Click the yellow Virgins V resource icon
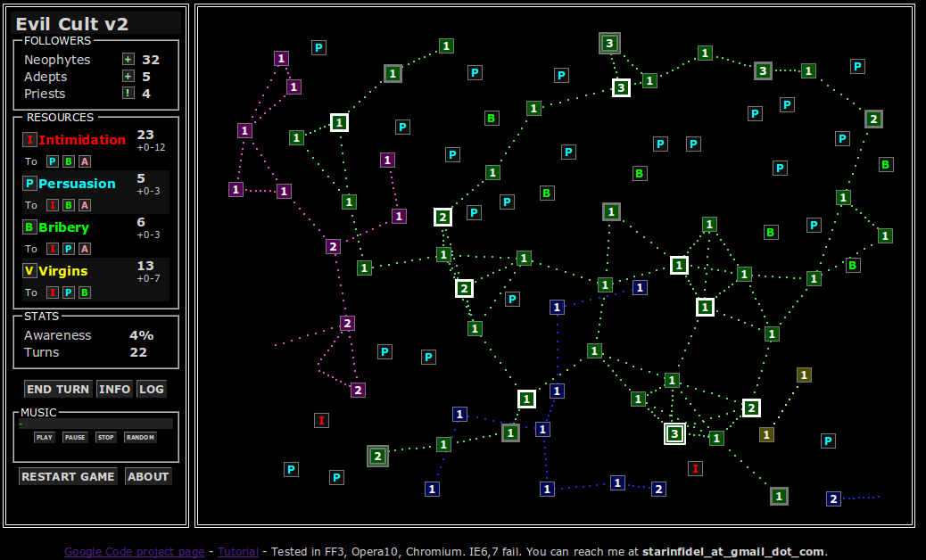Screen dimensions: 926x560 click(29, 271)
